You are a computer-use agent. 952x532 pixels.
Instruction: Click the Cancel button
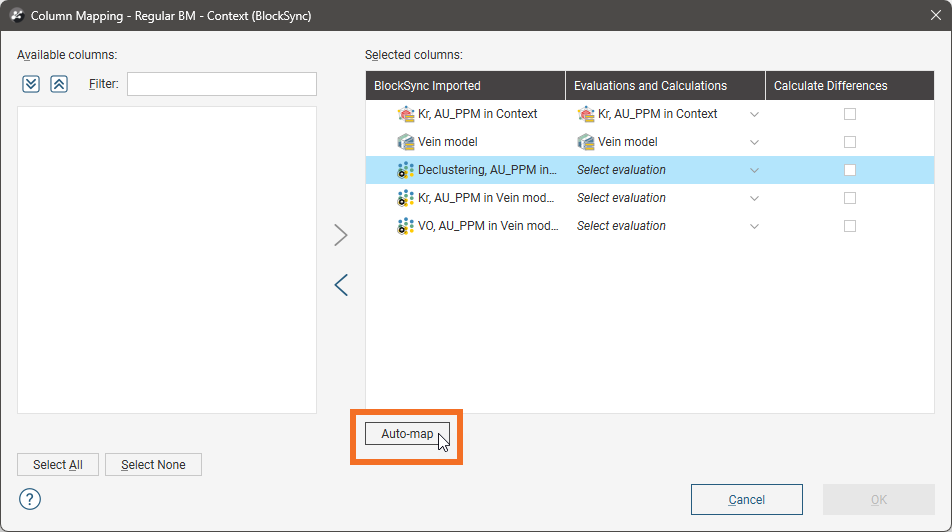[x=746, y=499]
